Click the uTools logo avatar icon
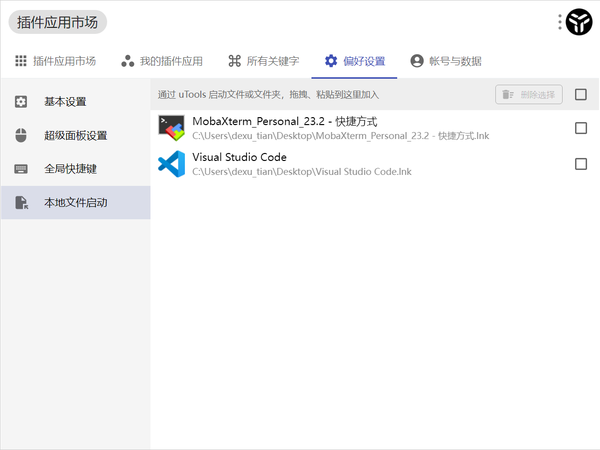This screenshot has height=450, width=600. point(579,22)
